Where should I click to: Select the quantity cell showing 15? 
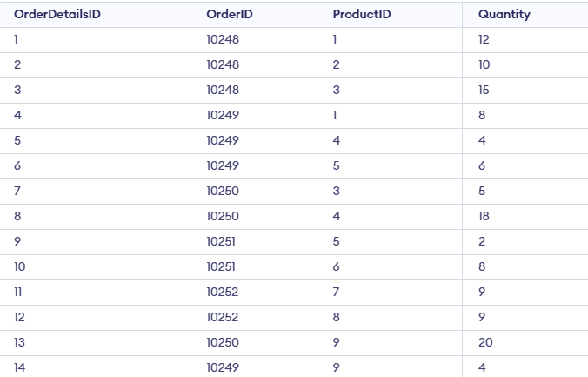[x=484, y=90]
